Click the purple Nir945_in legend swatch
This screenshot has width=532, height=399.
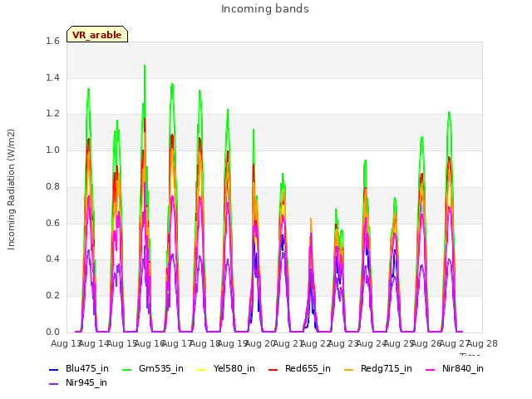pyautogui.click(x=53, y=384)
